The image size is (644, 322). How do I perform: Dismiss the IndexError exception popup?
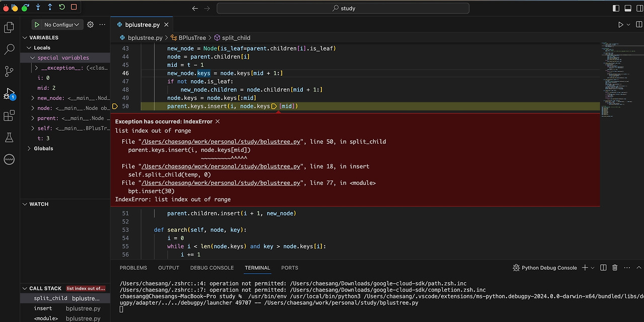tap(217, 121)
